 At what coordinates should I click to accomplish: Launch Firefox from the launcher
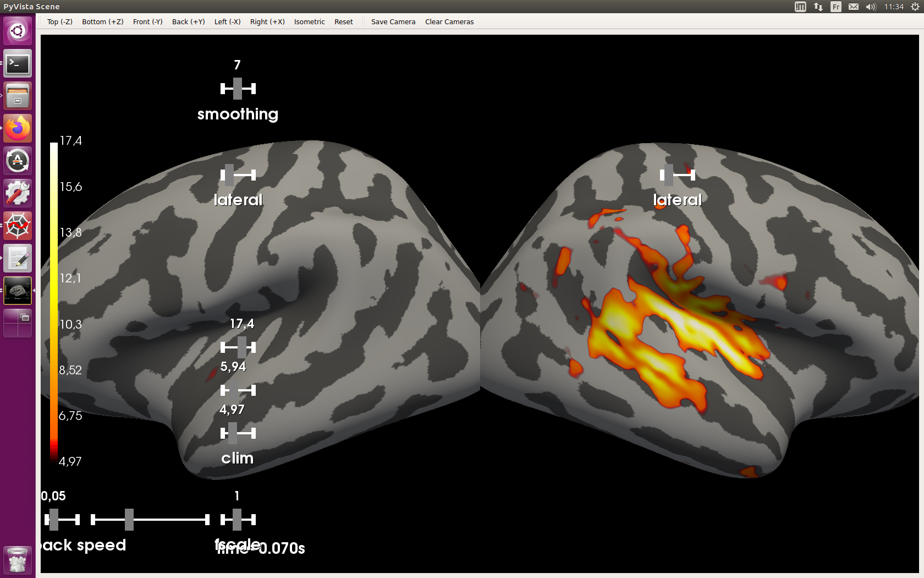pos(17,128)
